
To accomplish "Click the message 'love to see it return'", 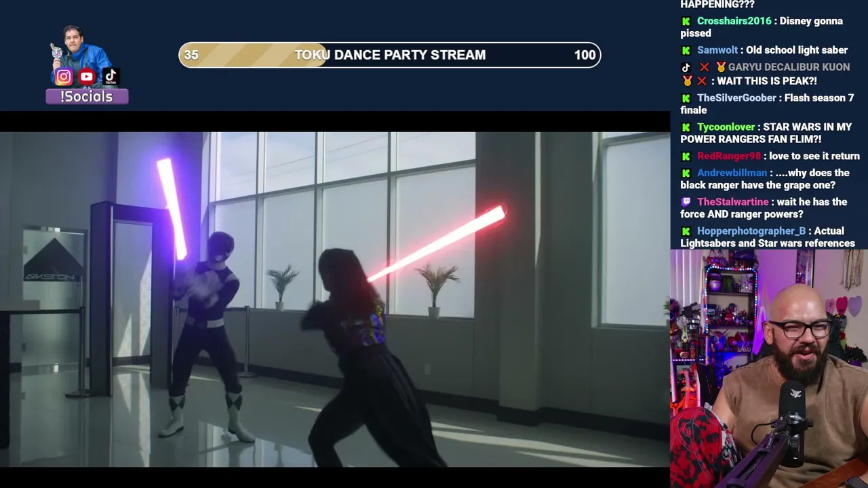I will coord(814,156).
